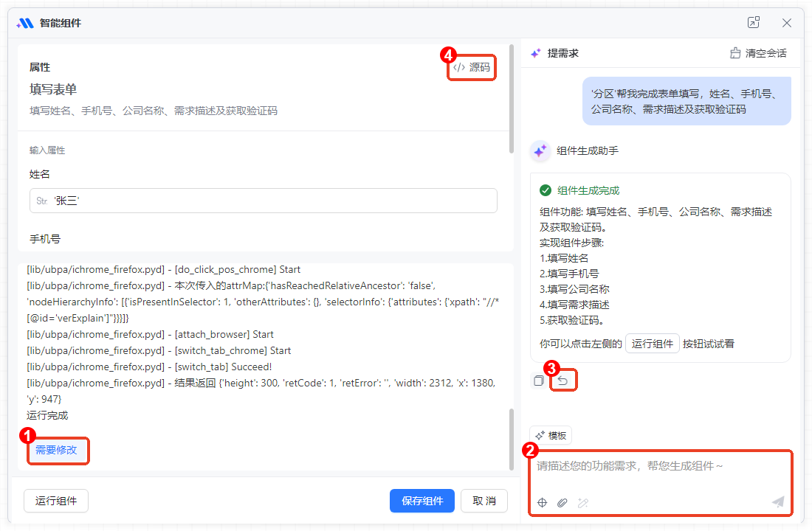Screen dimensions: 812x531
Task: Click the blue 保存组件 button
Action: click(422, 501)
